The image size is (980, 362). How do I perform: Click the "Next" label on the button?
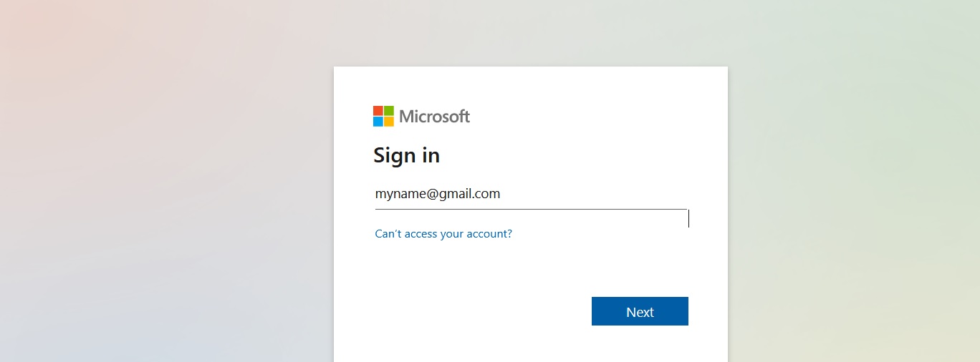(640, 312)
